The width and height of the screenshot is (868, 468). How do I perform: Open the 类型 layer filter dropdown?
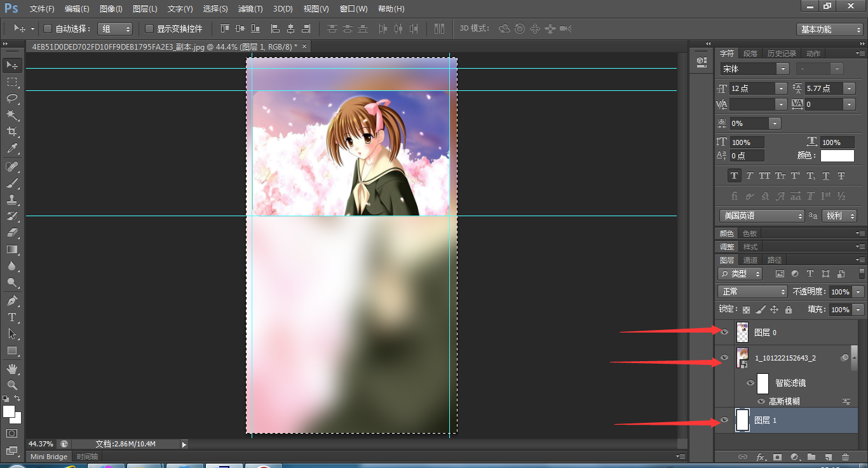pyautogui.click(x=740, y=273)
